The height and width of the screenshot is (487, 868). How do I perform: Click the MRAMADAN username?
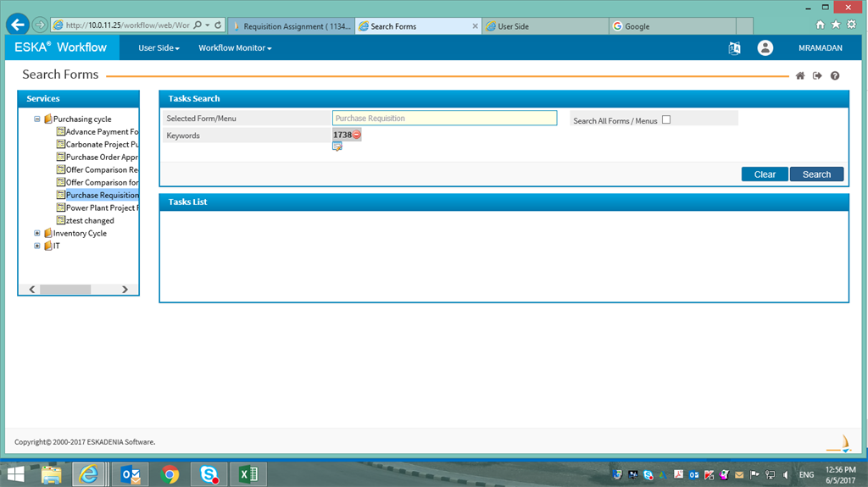pyautogui.click(x=821, y=48)
